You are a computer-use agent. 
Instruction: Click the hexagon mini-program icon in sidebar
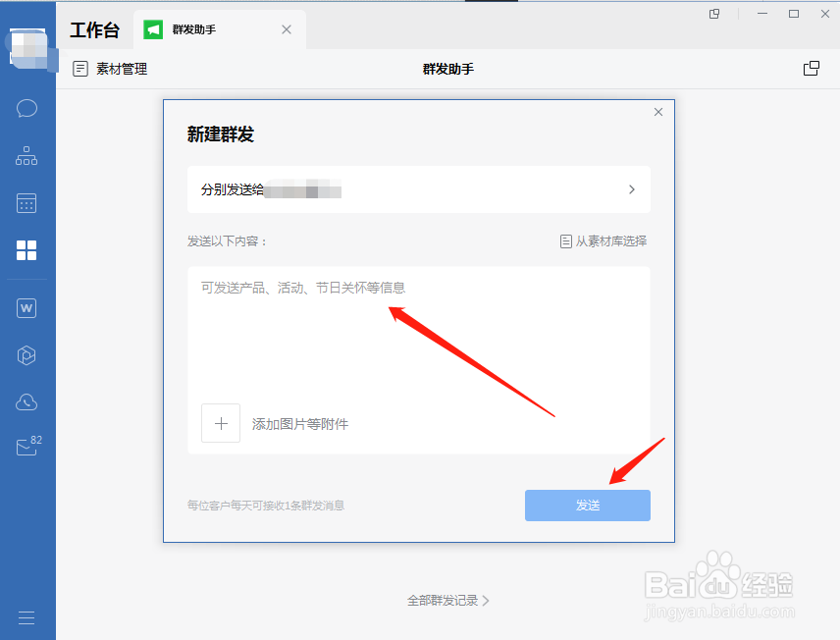pos(26,354)
